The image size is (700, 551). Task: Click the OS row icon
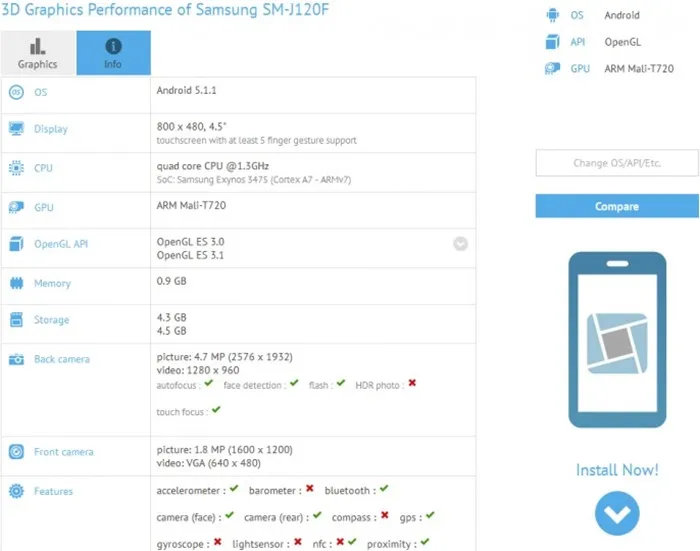17,92
